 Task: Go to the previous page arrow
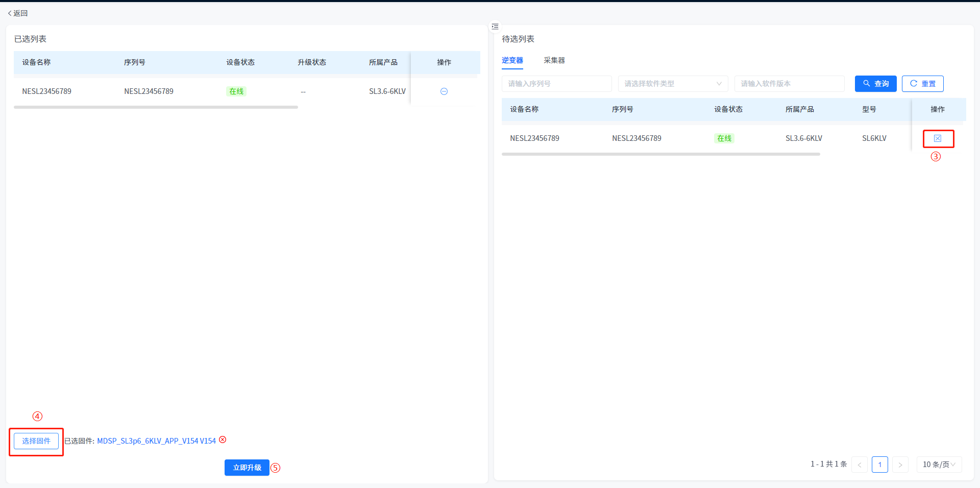(860, 465)
